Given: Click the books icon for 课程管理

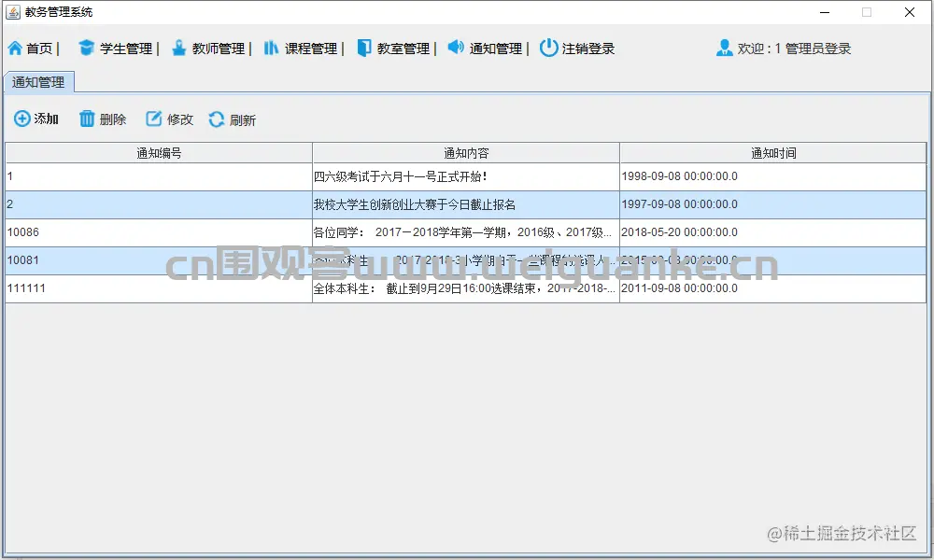Looking at the screenshot, I should 271,48.
